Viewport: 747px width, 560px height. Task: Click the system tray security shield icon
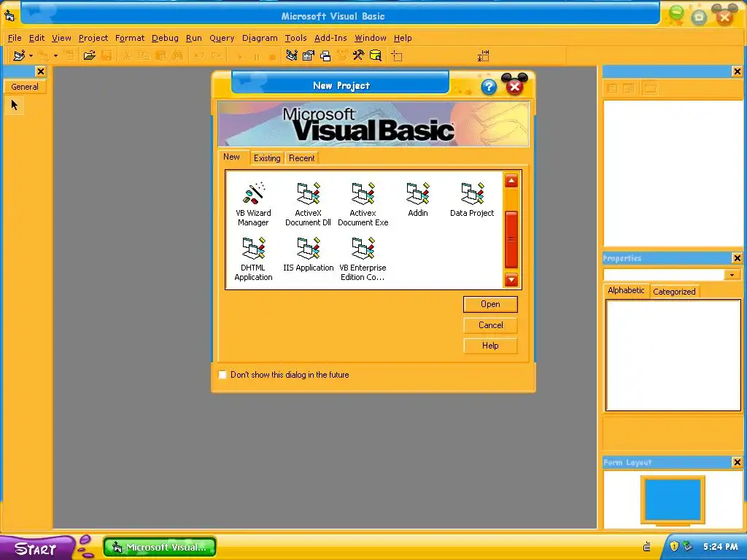[673, 546]
